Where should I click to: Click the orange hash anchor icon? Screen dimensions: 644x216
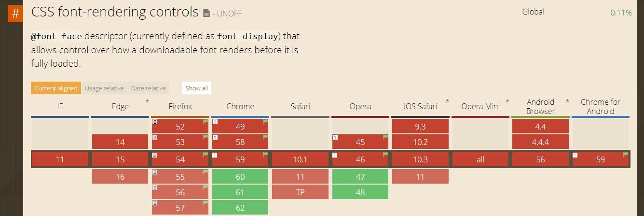(15, 14)
